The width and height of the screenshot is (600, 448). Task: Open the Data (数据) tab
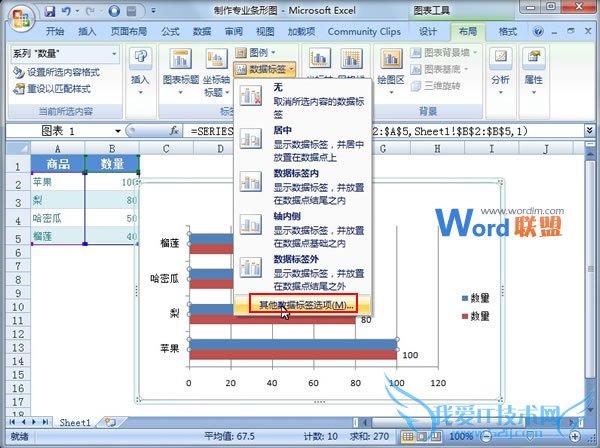[202, 31]
